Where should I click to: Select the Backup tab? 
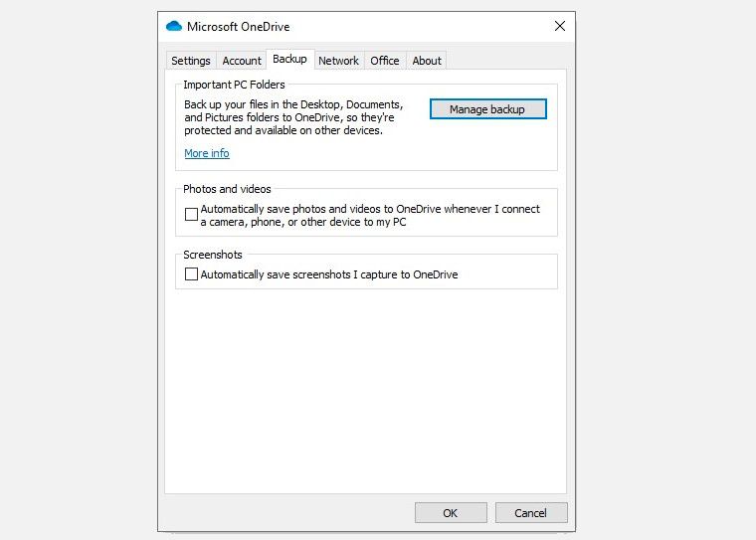pos(289,60)
